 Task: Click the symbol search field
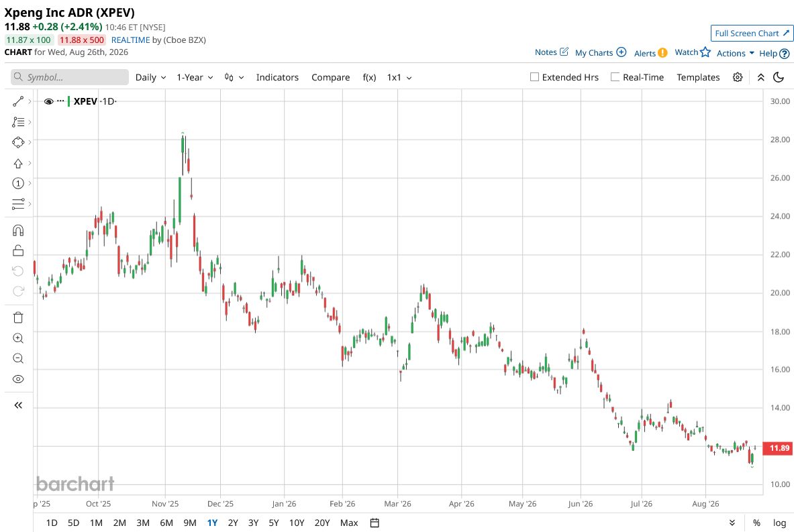[x=70, y=77]
